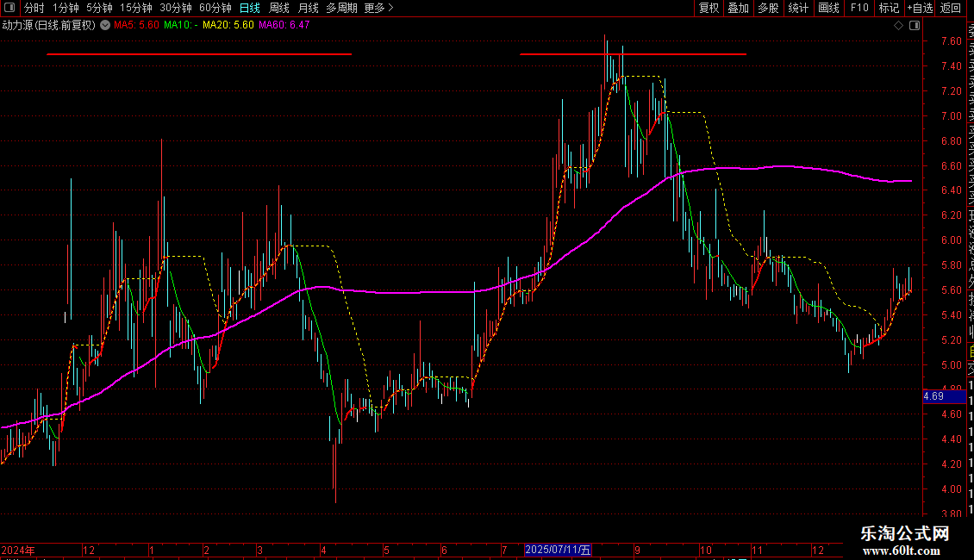This screenshot has width=974, height=560.
Task: Select the 1分钟 period tab
Action: click(66, 8)
